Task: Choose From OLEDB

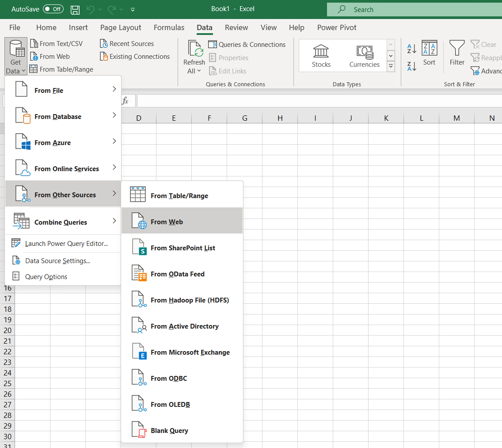Action: pos(182,404)
